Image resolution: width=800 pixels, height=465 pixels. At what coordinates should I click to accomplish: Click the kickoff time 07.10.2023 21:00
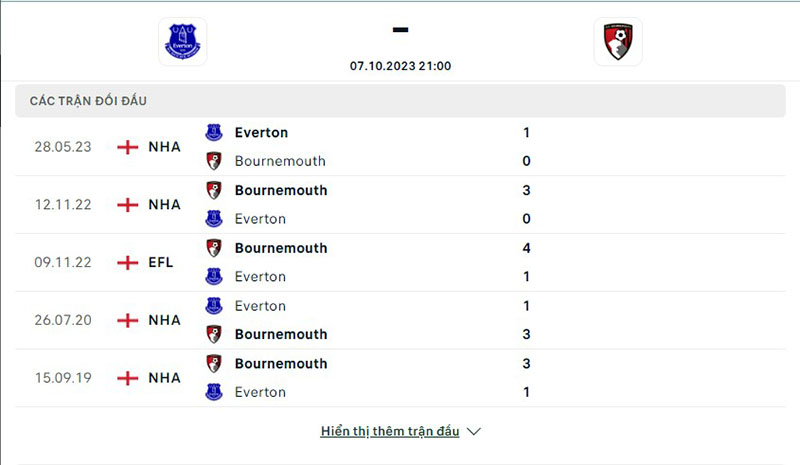(x=400, y=66)
